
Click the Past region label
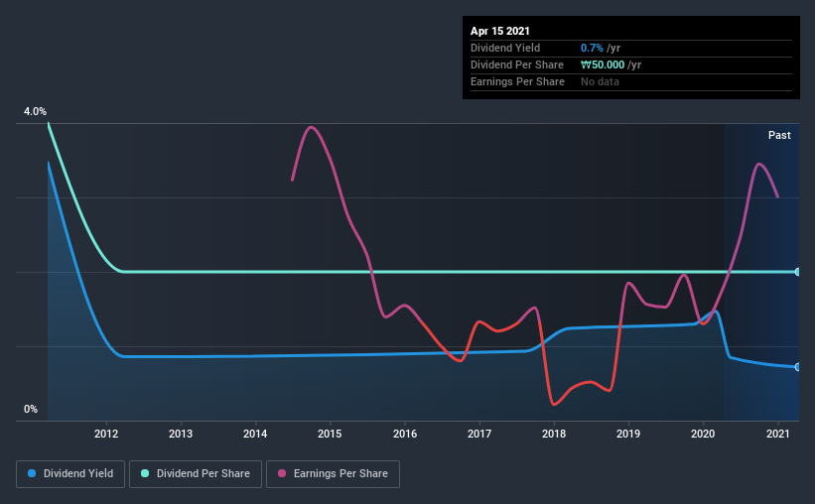tap(779, 135)
